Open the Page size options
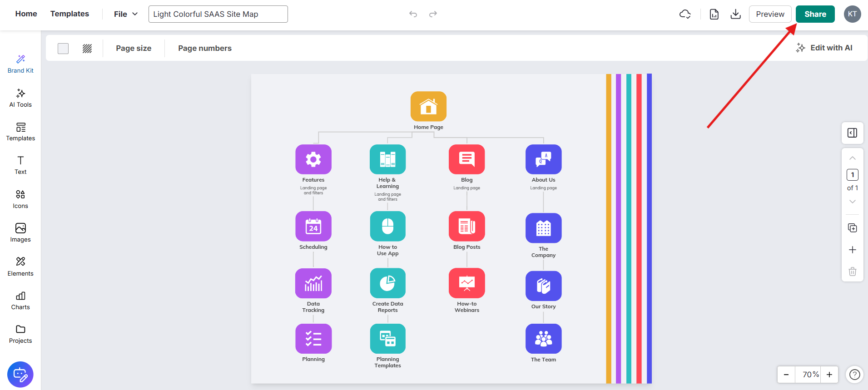 click(134, 48)
